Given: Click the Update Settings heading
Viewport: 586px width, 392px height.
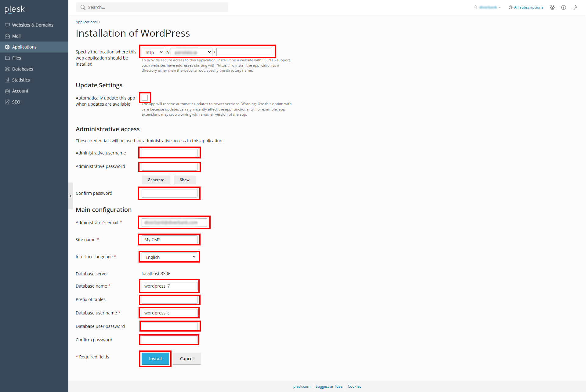Looking at the screenshot, I should 99,85.
